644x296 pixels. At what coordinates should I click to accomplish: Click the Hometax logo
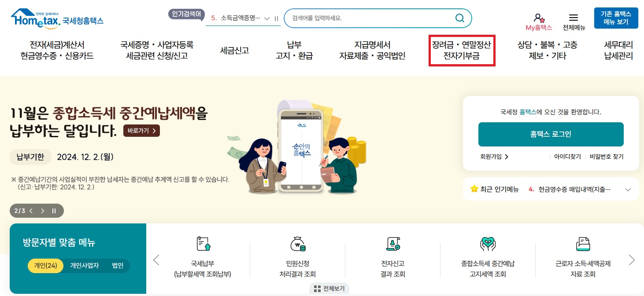pyautogui.click(x=57, y=18)
